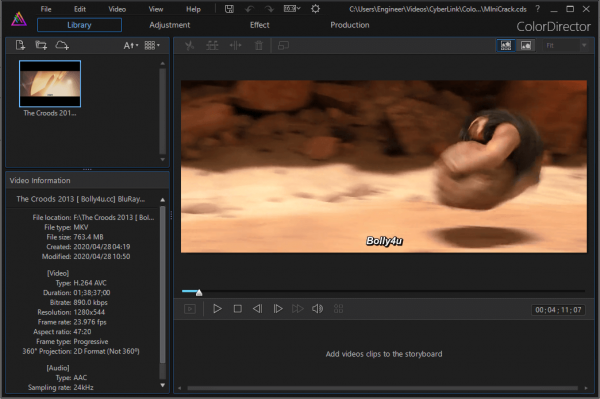Click the 00;04;11;07 timecode field
Viewport: 600px width, 399px height.
558,310
